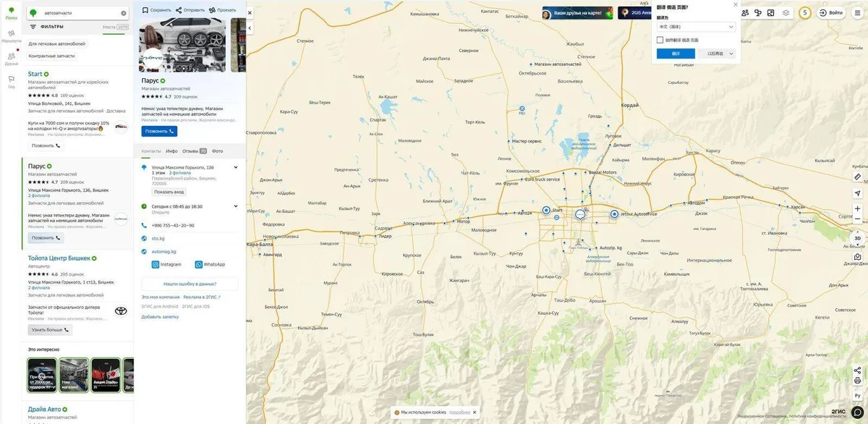
Task: Click Добавить заметку link
Action: click(160, 317)
